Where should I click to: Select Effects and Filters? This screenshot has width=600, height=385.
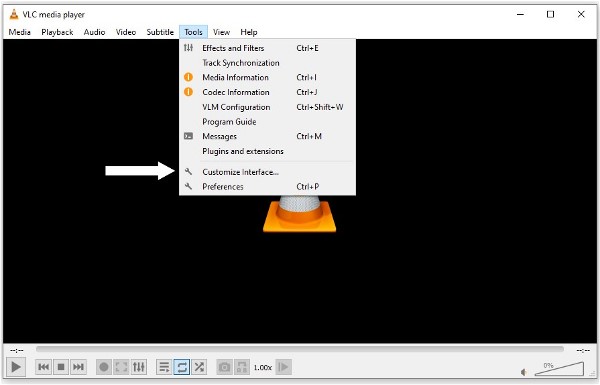[267, 48]
